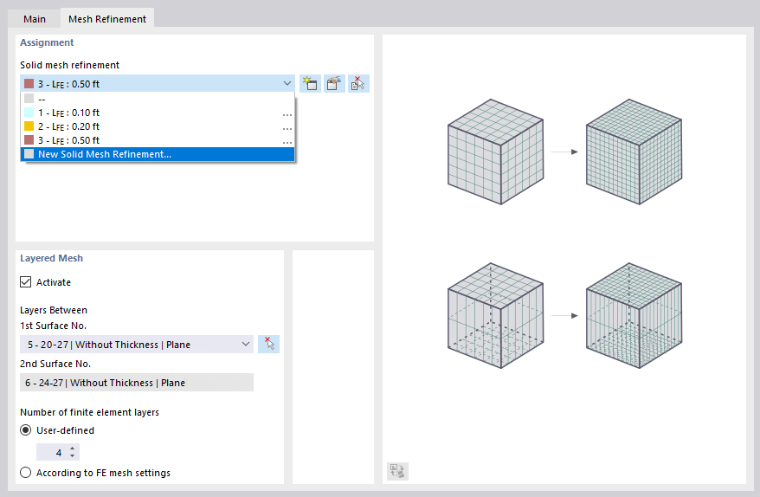Click the preview view settings icon
The image size is (760, 497).
point(398,471)
